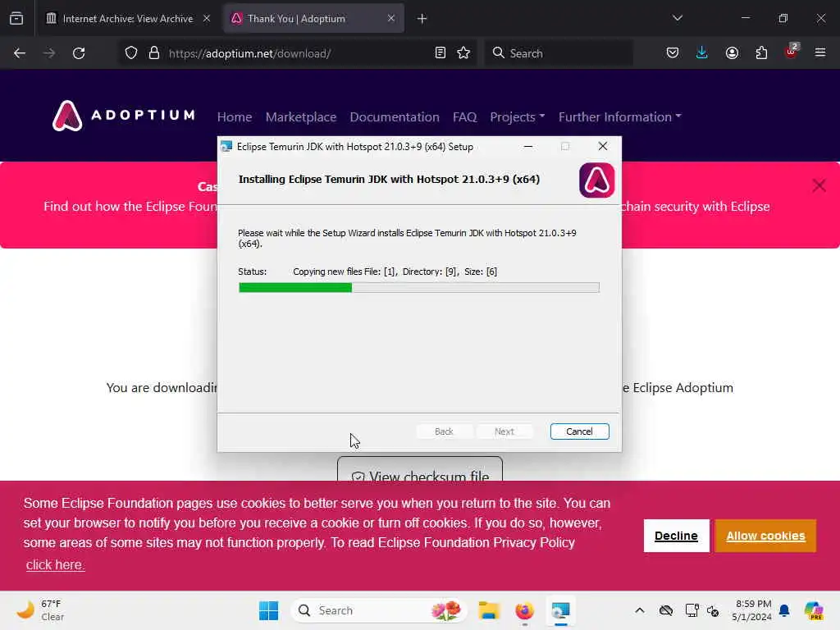Go to Home in navigation
The image size is (840, 630).
[235, 116]
